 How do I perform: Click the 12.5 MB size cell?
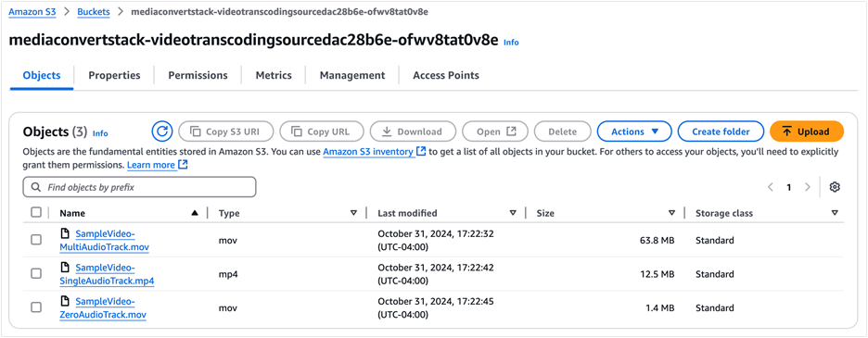click(657, 274)
